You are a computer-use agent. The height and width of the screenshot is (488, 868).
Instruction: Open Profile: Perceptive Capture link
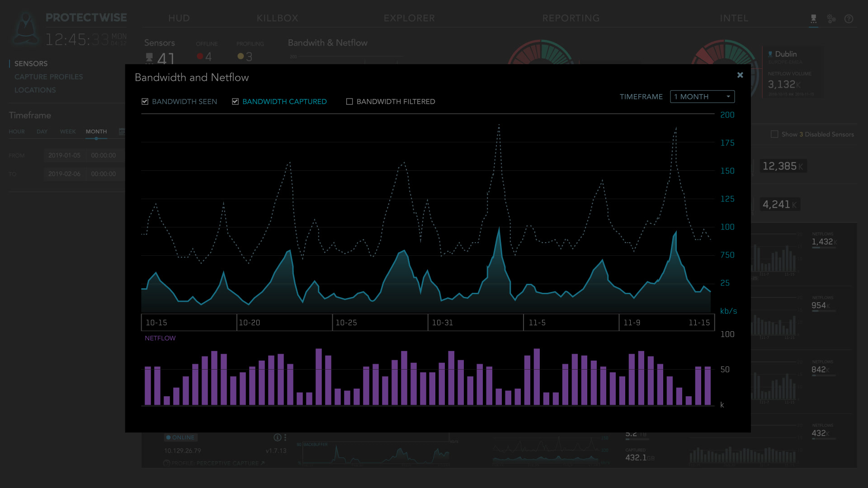coord(214,463)
